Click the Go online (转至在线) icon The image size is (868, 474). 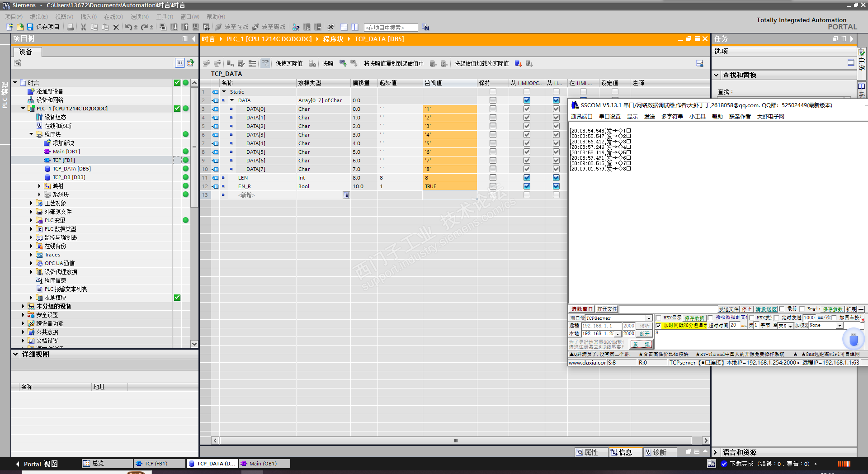click(219, 27)
